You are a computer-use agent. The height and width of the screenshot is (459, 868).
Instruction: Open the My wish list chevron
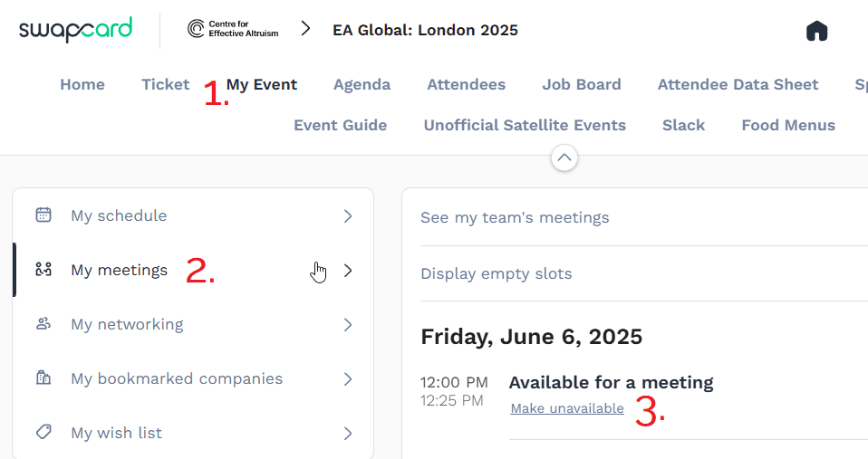click(x=348, y=434)
